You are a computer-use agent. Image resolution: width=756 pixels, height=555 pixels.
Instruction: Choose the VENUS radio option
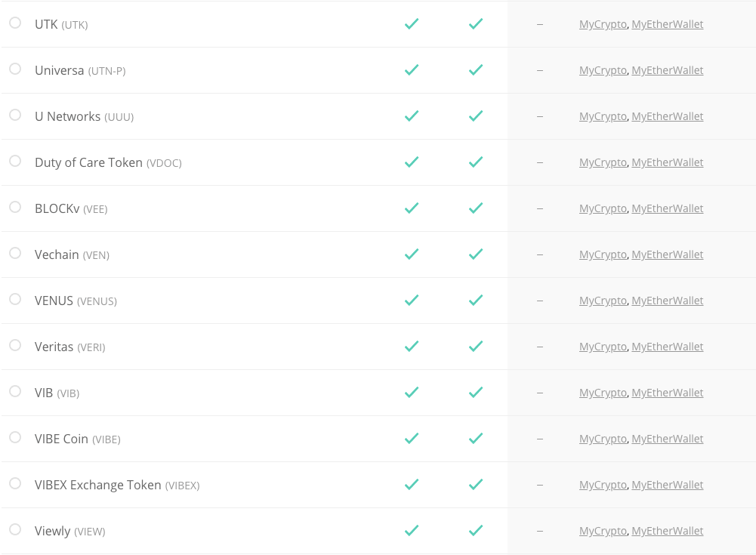pyautogui.click(x=15, y=299)
